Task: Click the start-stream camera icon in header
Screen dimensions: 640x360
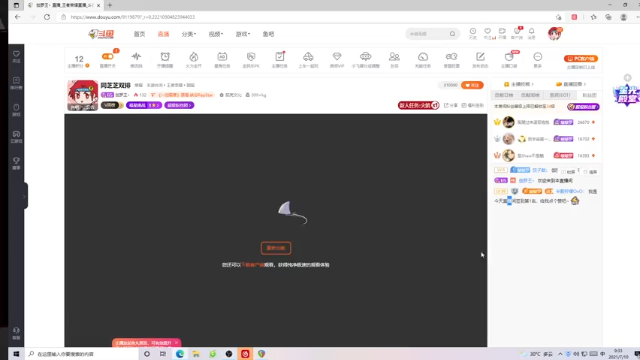Action: [x=502, y=31]
